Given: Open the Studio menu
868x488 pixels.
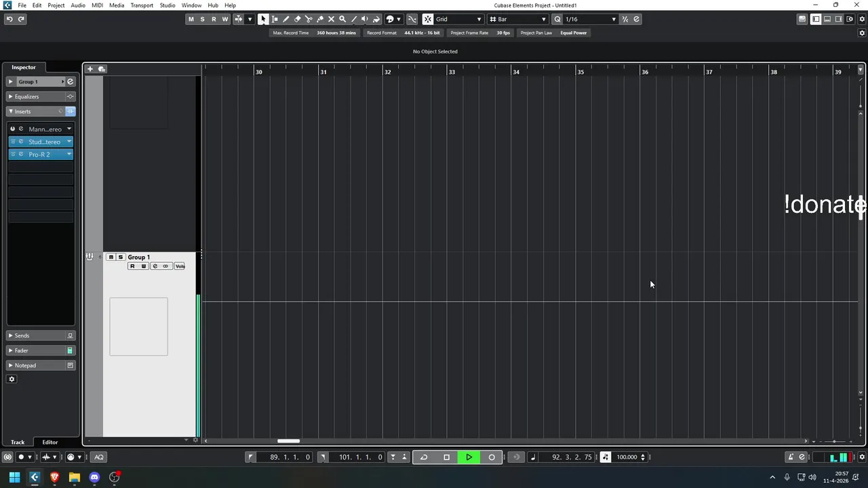Looking at the screenshot, I should [167, 5].
